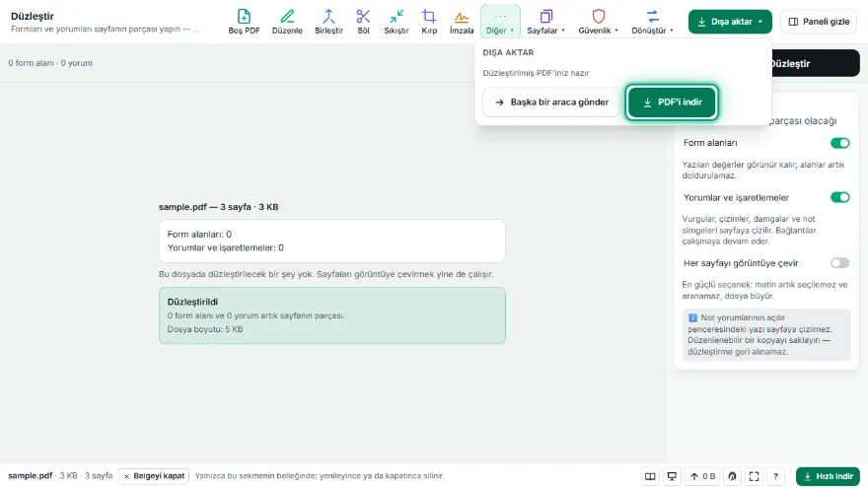Download with the PDF'i indir button
The width and height of the screenshot is (868, 488).
point(672,103)
